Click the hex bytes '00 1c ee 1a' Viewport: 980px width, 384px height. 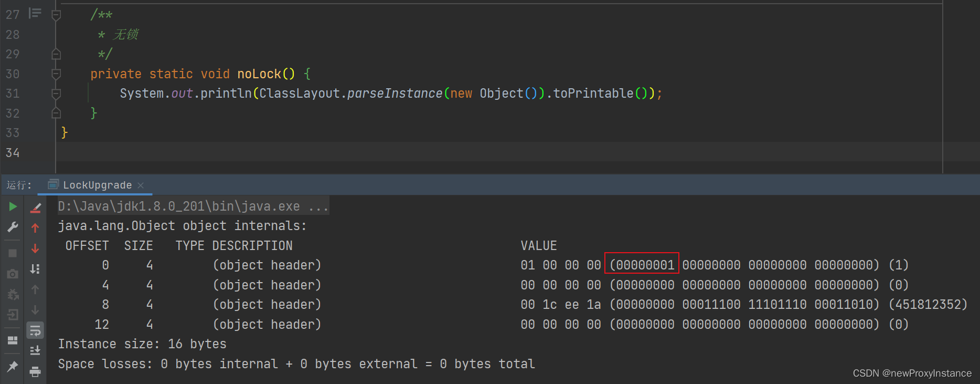(x=561, y=305)
